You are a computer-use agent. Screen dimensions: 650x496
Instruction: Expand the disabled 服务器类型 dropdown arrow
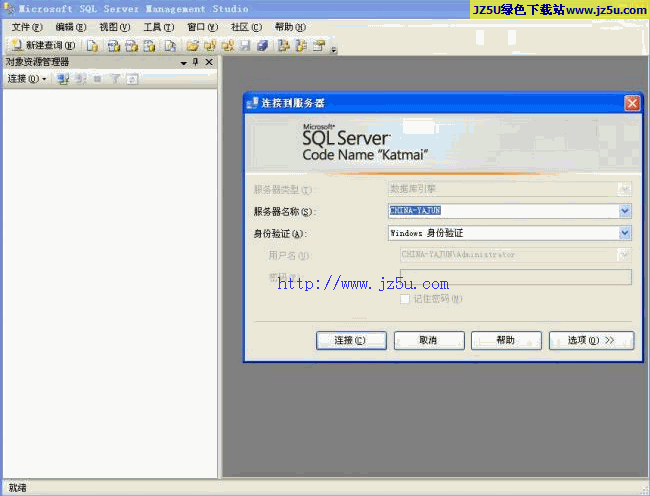[x=625, y=189]
